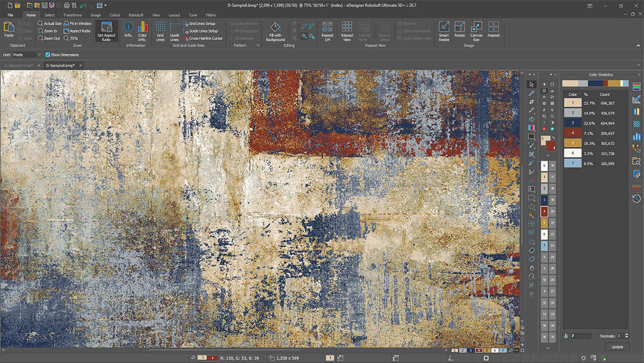
Task: Click the RGB stripes icon in right sidebar
Action: pyautogui.click(x=636, y=87)
